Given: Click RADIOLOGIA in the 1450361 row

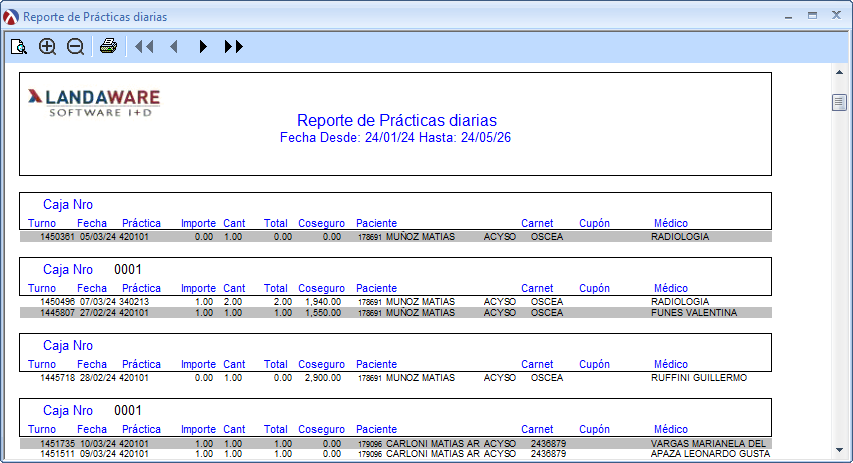Looking at the screenshot, I should (x=680, y=237).
